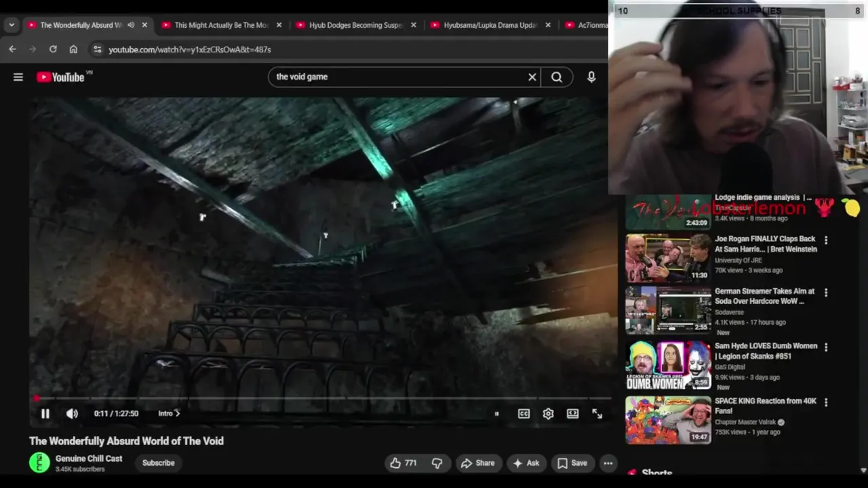Reload the page
Viewport: 868px width, 488px height.
click(x=53, y=49)
